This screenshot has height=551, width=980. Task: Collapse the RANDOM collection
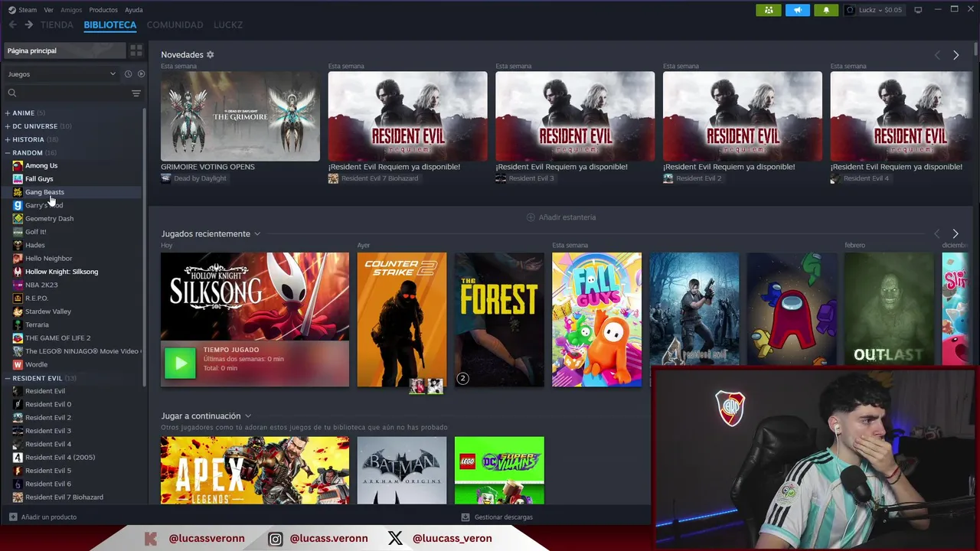point(31,153)
